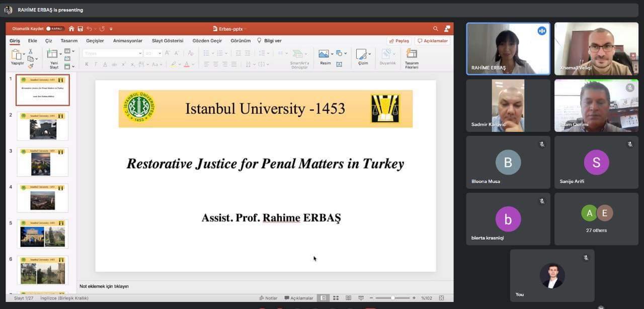Pick the red font color button
The image size is (644, 309).
click(x=186, y=64)
